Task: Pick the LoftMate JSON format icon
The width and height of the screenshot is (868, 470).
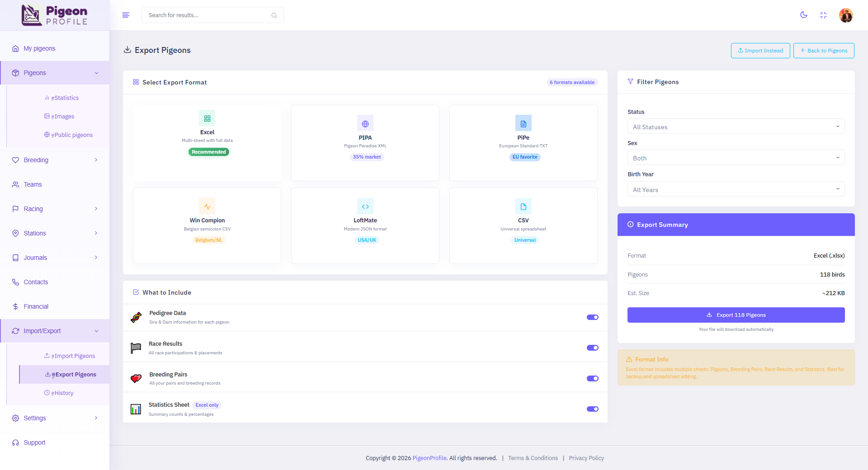Action: pos(365,206)
